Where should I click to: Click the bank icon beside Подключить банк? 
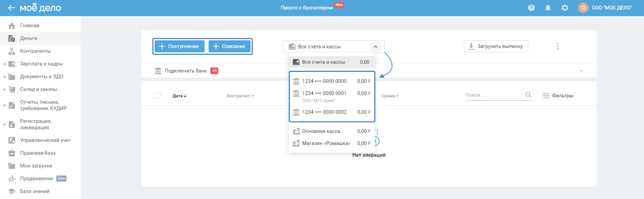[x=158, y=71]
